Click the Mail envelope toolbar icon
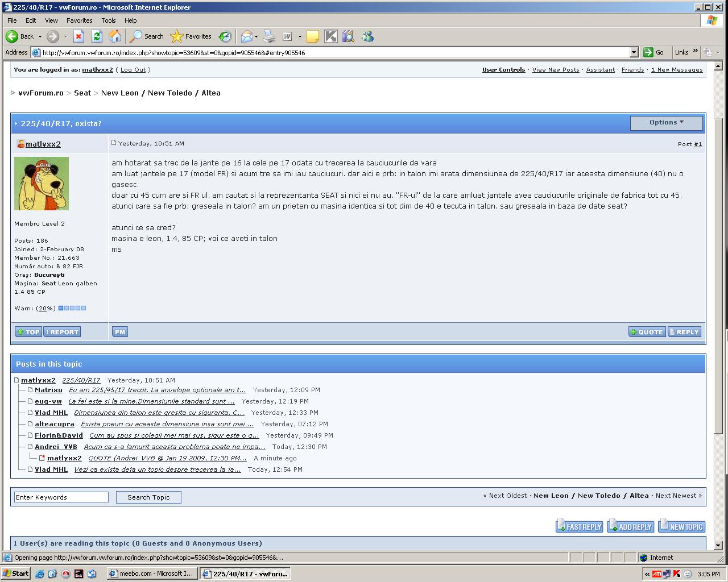 pyautogui.click(x=246, y=36)
